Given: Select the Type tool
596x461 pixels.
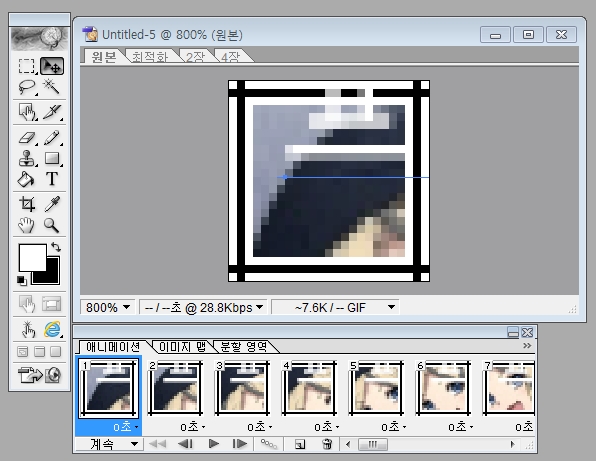Looking at the screenshot, I should click(52, 179).
